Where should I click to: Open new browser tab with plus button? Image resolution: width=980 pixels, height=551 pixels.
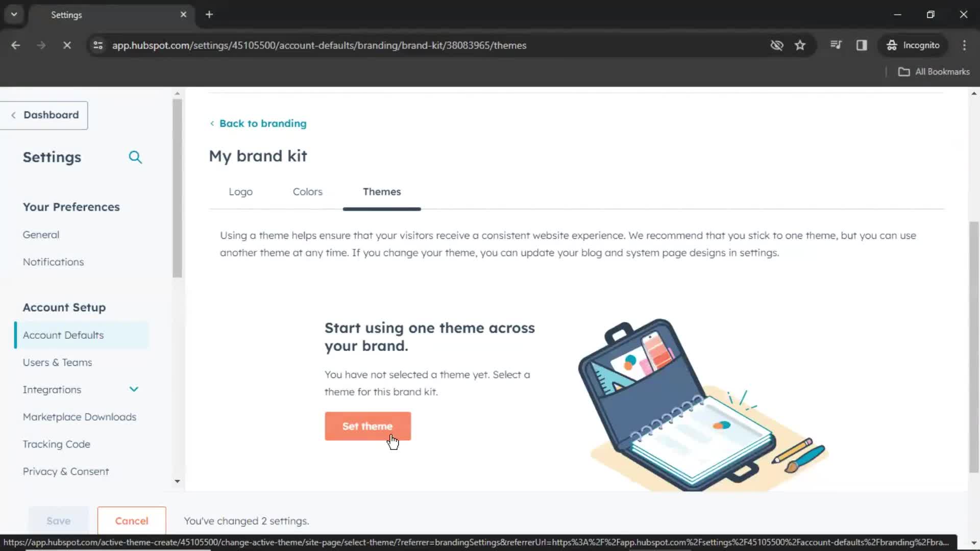(x=209, y=15)
